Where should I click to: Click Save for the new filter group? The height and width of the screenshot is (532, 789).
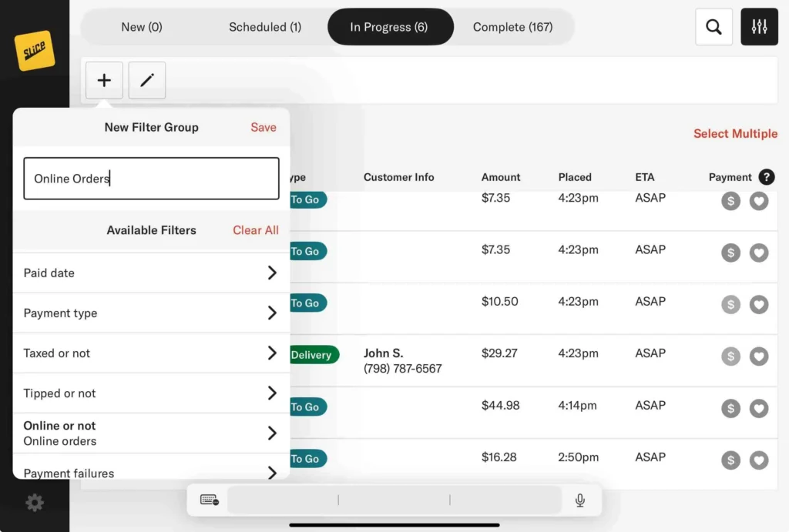point(263,127)
